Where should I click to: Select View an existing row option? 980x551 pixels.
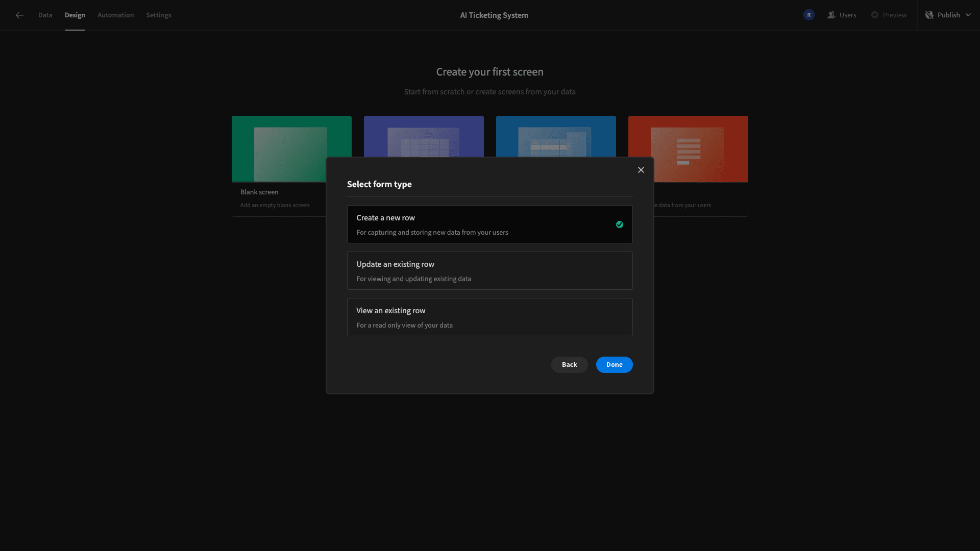click(490, 317)
